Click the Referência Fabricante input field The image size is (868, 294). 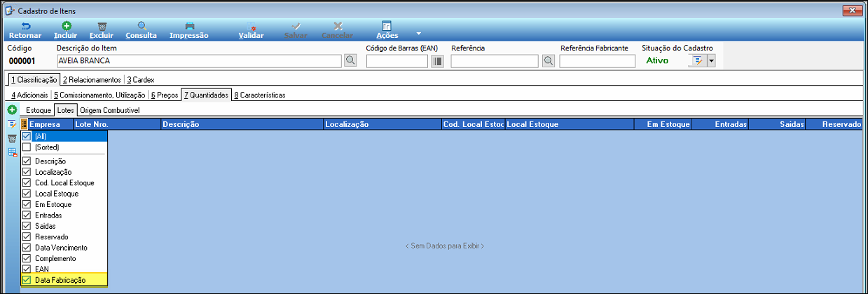pos(598,61)
